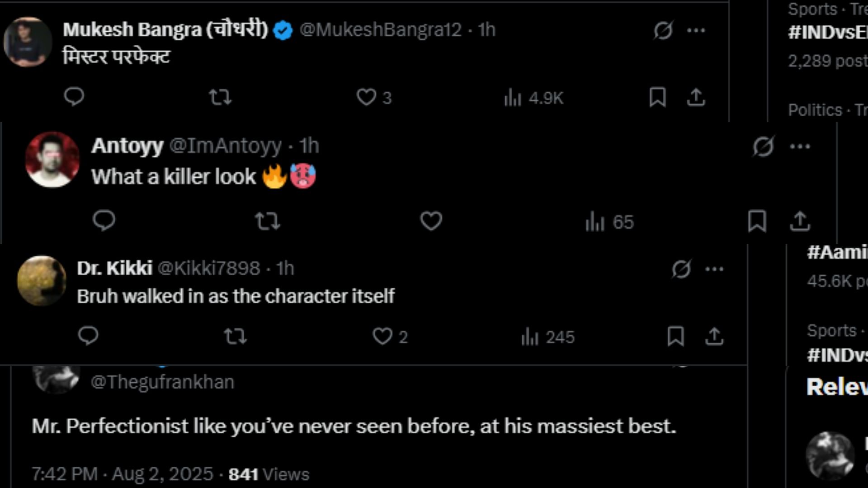Open more options on Dr. Kikki's post
This screenshot has width=868, height=488.
point(714,269)
